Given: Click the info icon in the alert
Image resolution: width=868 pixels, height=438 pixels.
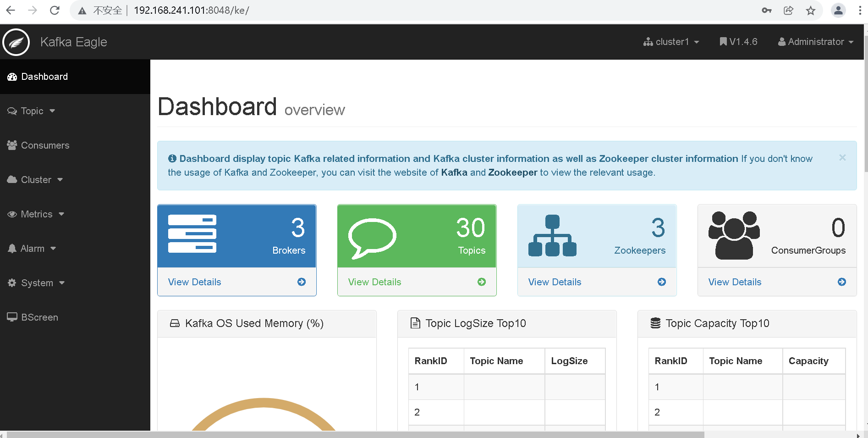Looking at the screenshot, I should (172, 159).
